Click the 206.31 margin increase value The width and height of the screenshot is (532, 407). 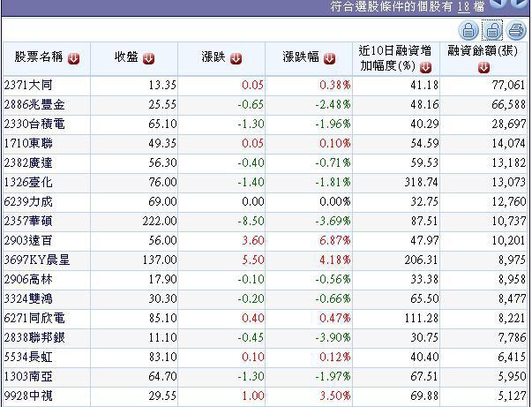tap(421, 260)
